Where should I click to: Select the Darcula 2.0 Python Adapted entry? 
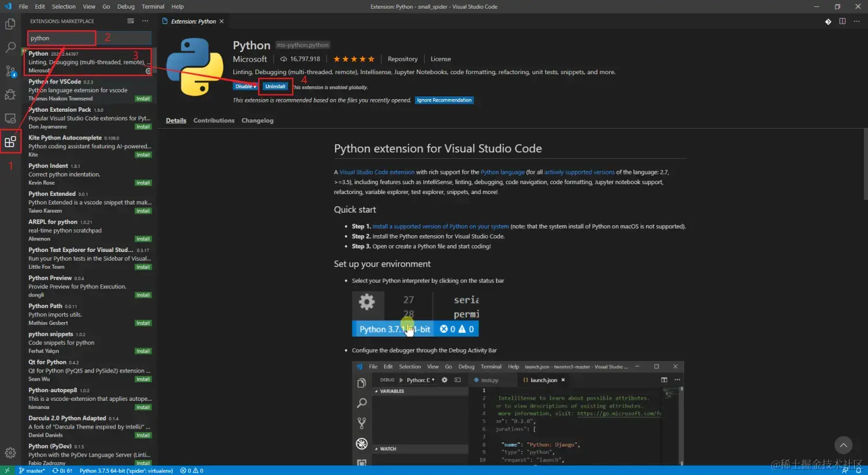pyautogui.click(x=90, y=426)
